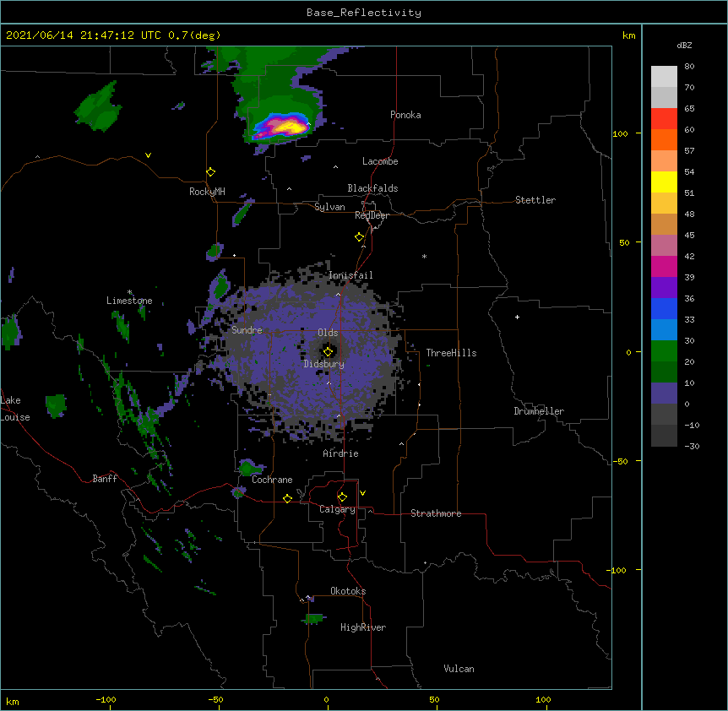The image size is (728, 711).
Task: Click the ThreeHills city label
Action: tap(451, 353)
